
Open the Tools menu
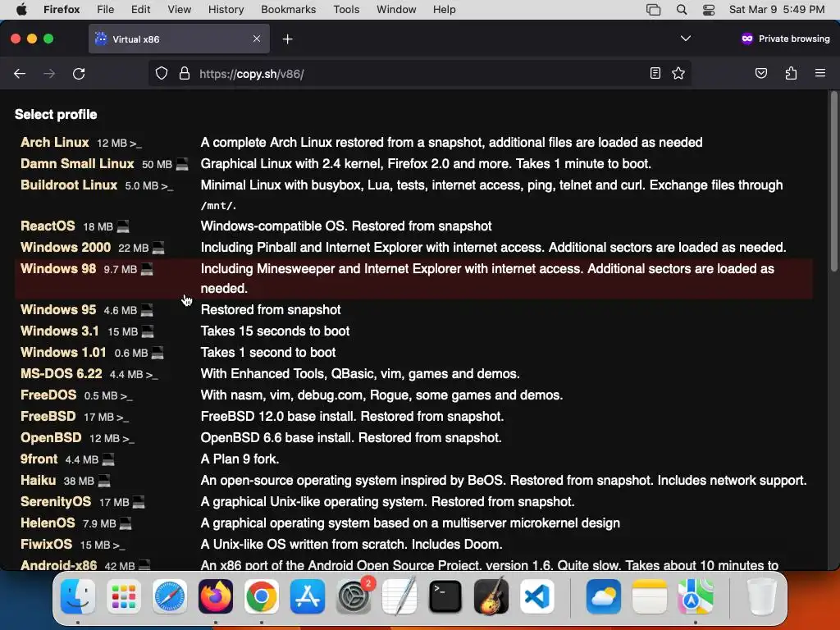[346, 10]
